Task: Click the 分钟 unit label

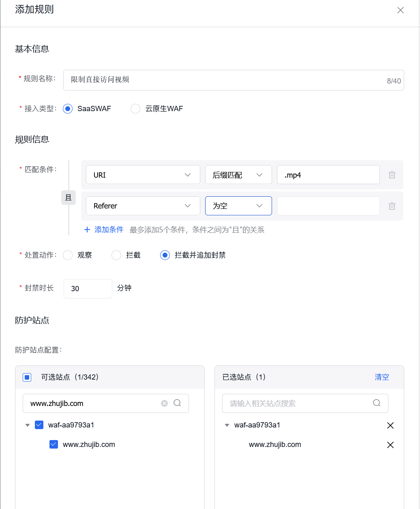Action: point(124,288)
